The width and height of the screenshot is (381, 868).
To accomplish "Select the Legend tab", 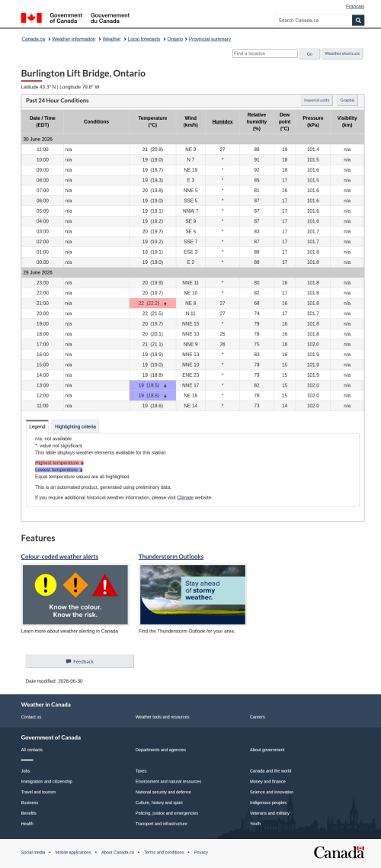I will (37, 427).
